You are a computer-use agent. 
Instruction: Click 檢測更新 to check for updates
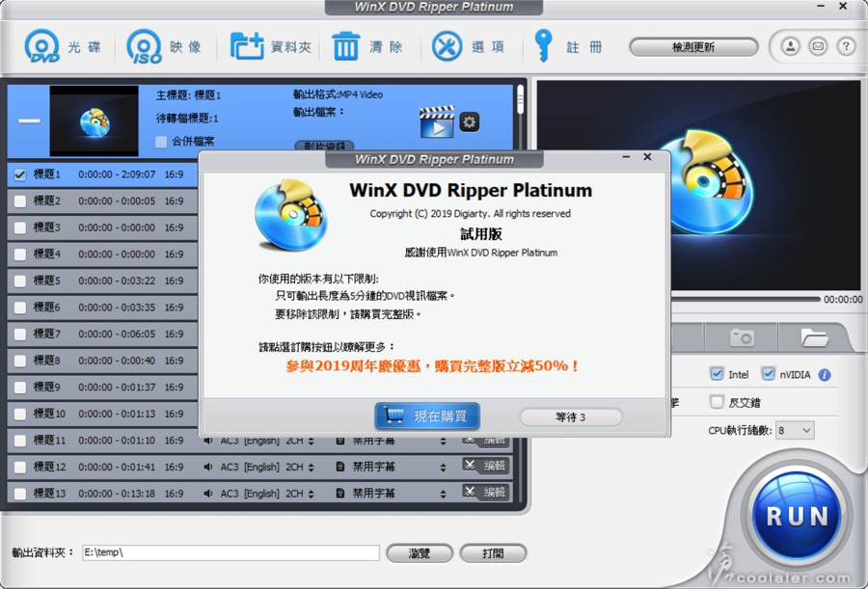693,47
